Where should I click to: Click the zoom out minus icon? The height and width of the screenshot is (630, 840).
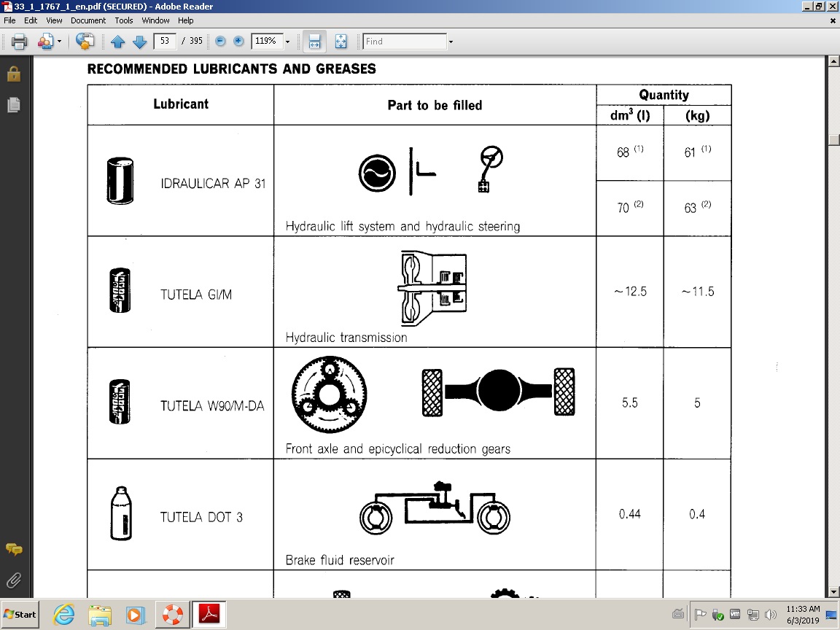coord(220,42)
